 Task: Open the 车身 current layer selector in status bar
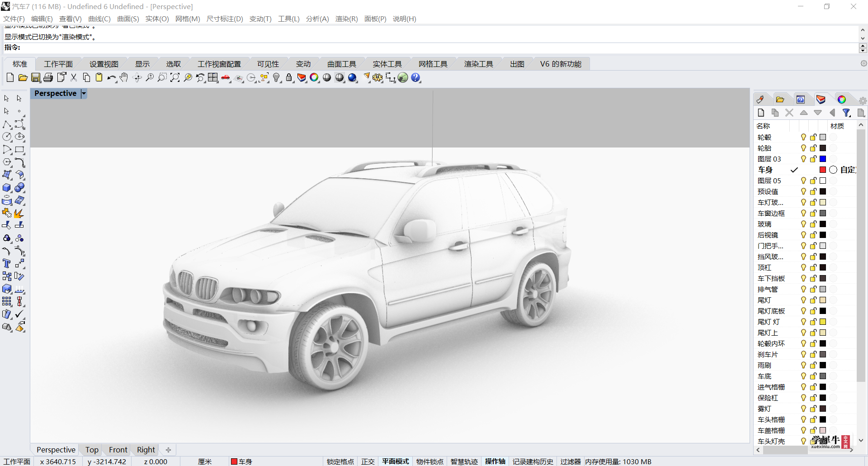(241, 461)
